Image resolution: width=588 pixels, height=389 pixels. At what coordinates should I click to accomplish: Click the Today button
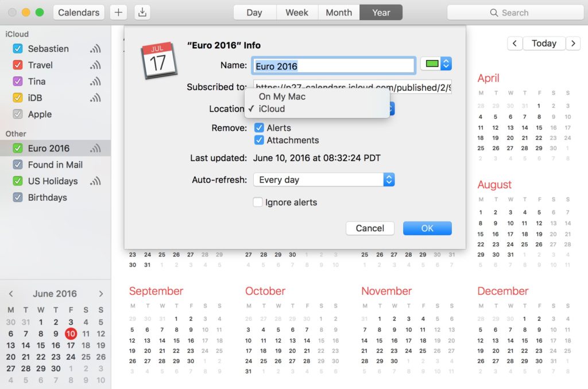click(x=544, y=44)
